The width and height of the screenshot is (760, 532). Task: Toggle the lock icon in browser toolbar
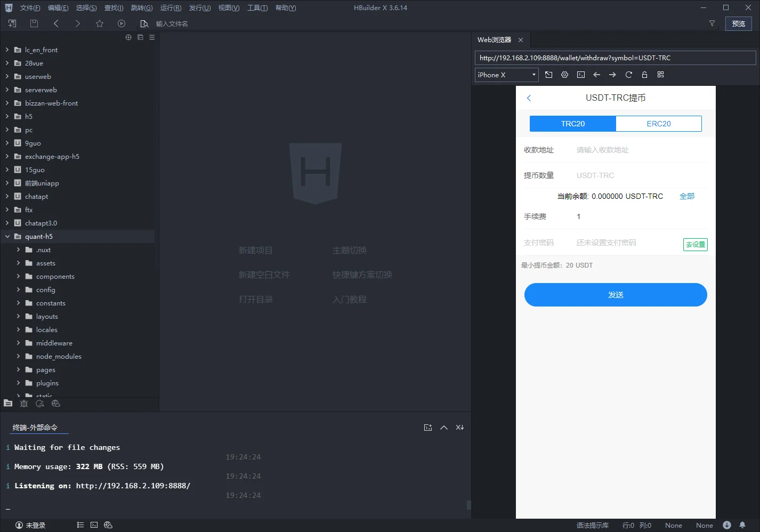[644, 75]
